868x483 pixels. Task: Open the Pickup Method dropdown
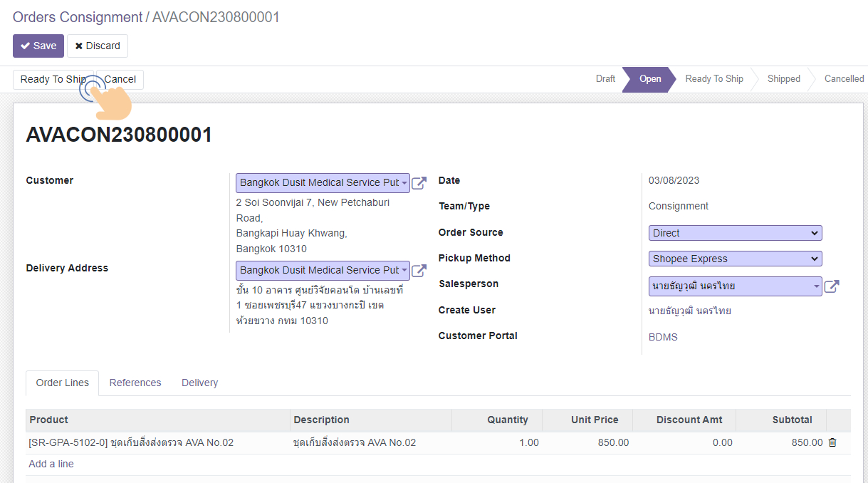click(735, 259)
